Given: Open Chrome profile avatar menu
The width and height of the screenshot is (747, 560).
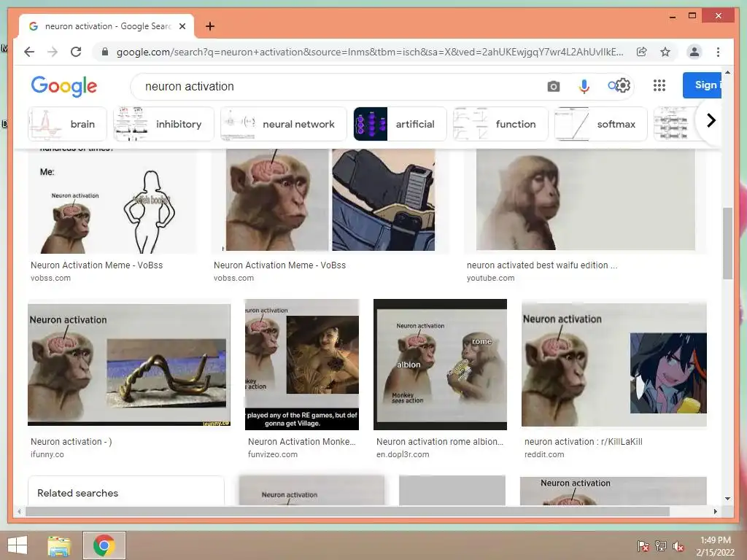Looking at the screenshot, I should [694, 52].
